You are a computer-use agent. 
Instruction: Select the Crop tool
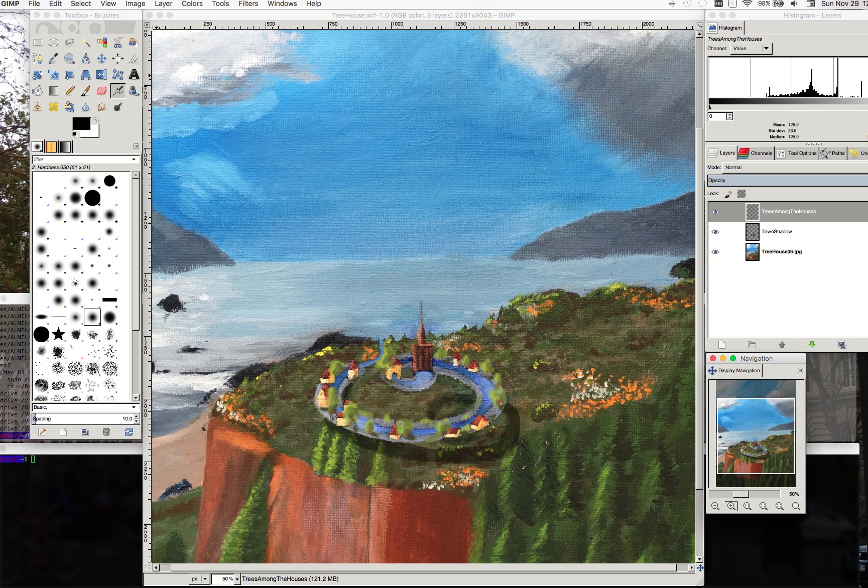134,59
